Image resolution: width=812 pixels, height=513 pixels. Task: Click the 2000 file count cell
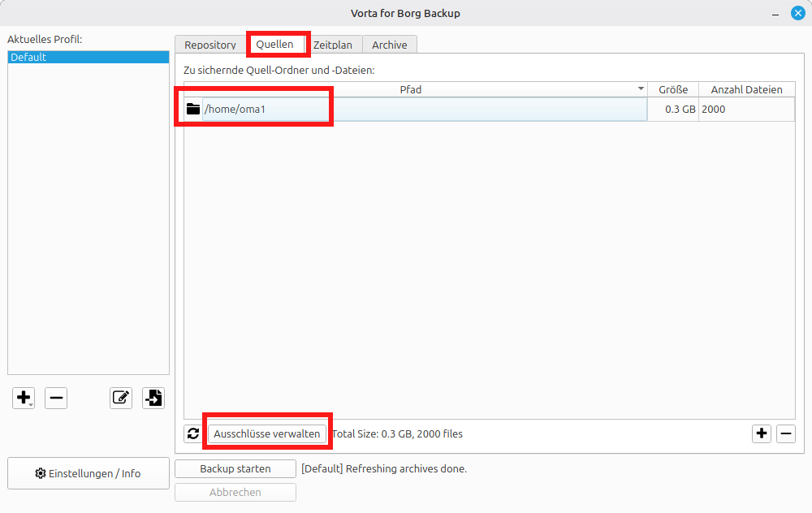point(747,110)
